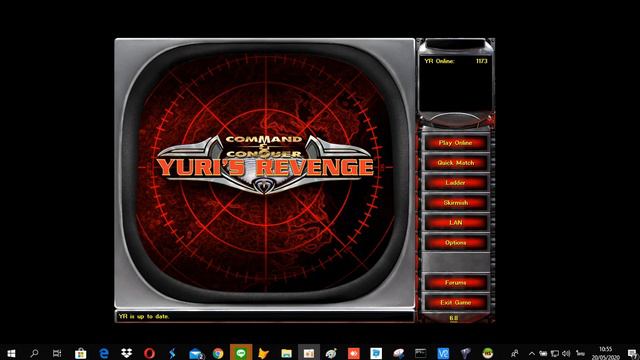This screenshot has width=640, height=360.
Task: Launch Microsoft Edge from taskbar
Action: [x=104, y=353]
